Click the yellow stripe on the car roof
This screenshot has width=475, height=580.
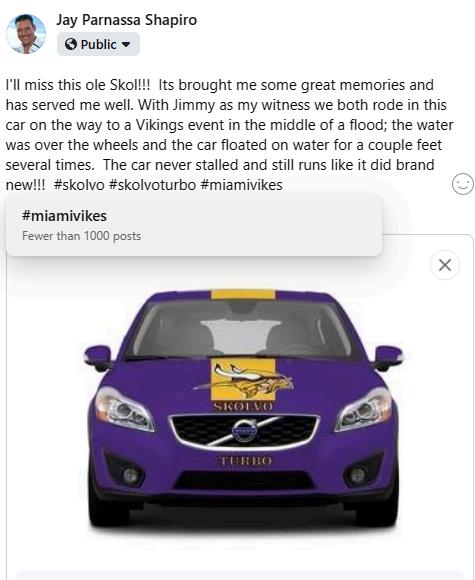[x=243, y=295]
